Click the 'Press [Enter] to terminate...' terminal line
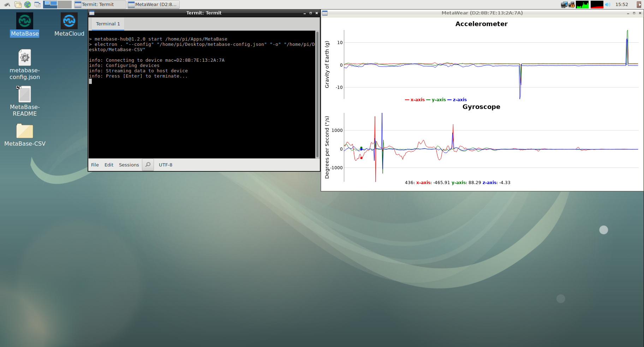 138,76
